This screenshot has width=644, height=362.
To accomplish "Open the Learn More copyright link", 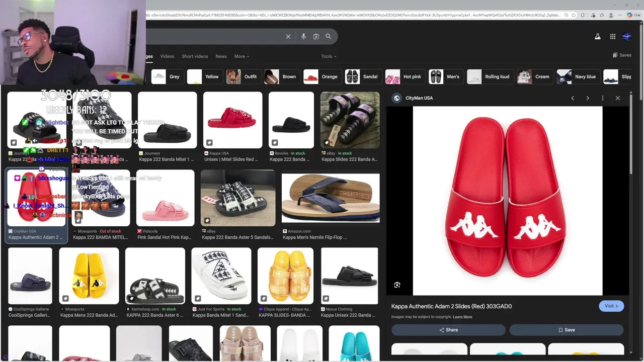I will point(462,317).
